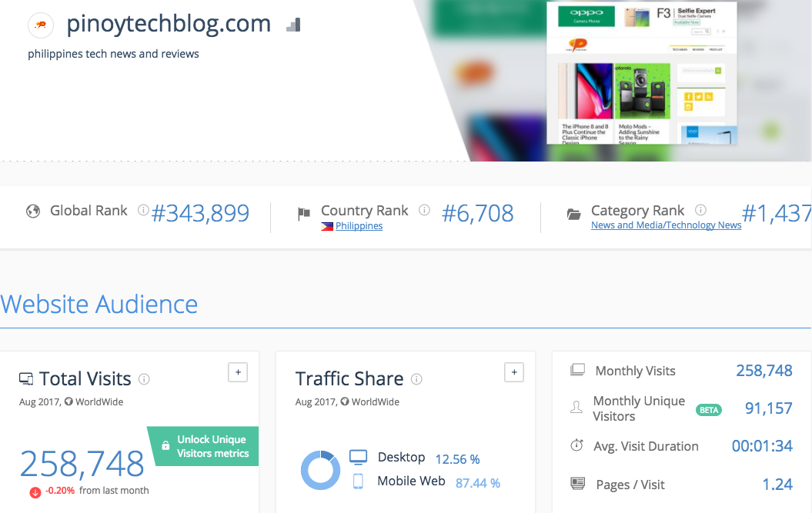Open the Total Visits info tooltip icon
812x513 pixels.
coord(144,379)
